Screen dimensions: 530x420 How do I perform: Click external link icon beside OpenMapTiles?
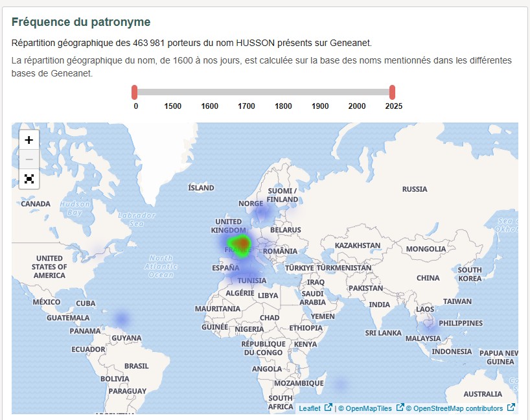click(x=400, y=408)
